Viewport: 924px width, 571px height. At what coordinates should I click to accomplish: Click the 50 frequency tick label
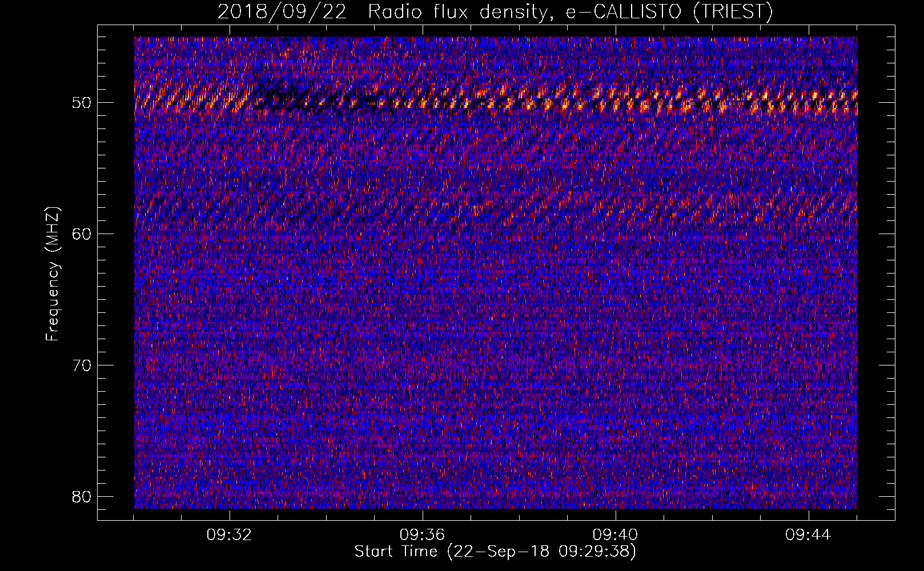[82, 103]
